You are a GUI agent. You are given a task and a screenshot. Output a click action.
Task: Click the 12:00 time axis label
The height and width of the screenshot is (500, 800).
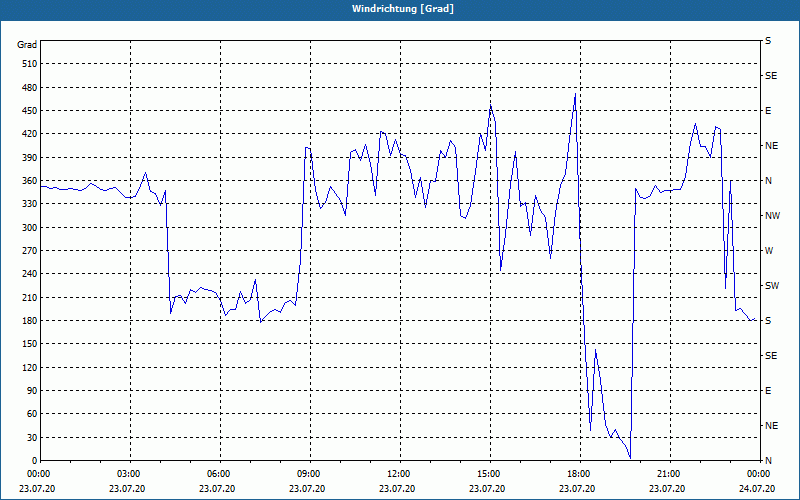(398, 474)
